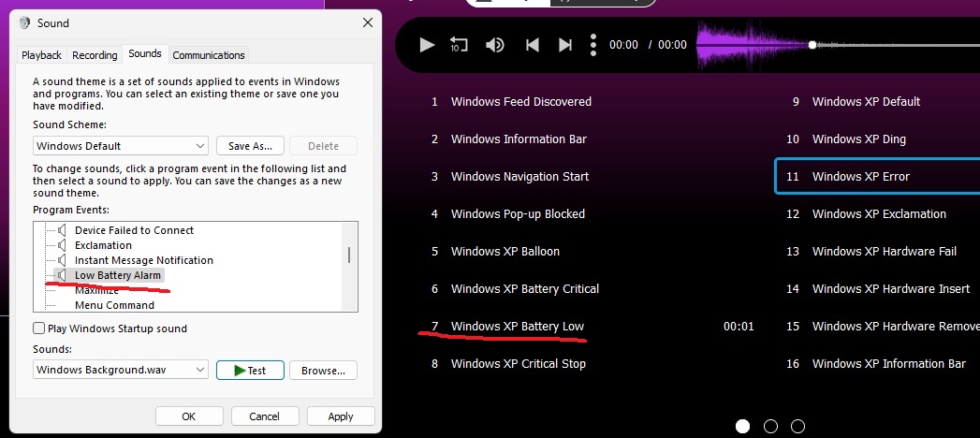This screenshot has height=438, width=980.
Task: Select Device Failed to Connect event
Action: tap(135, 230)
